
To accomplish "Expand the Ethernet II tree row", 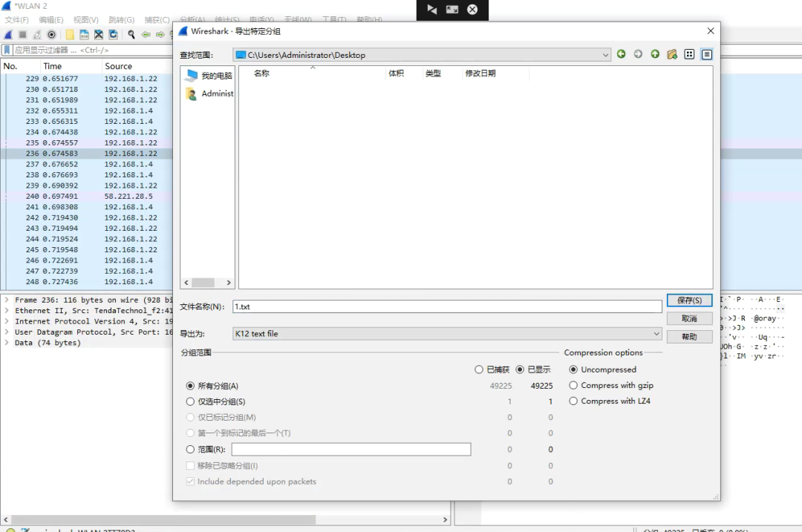I will [7, 311].
